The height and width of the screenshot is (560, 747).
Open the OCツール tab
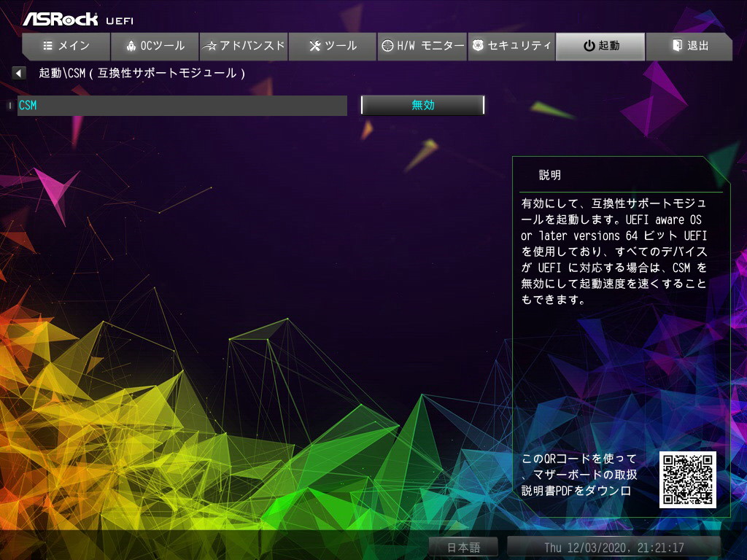[x=155, y=46]
